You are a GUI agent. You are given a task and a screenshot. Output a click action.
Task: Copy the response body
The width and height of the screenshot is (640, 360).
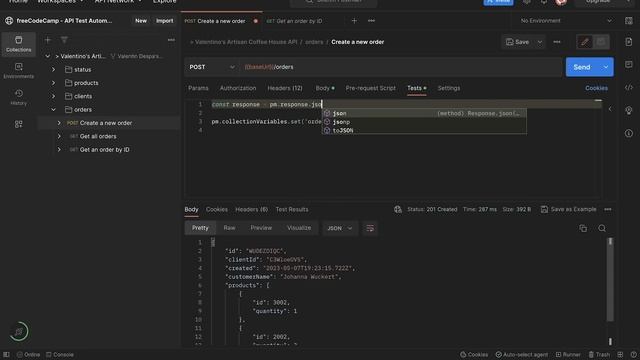click(583, 228)
